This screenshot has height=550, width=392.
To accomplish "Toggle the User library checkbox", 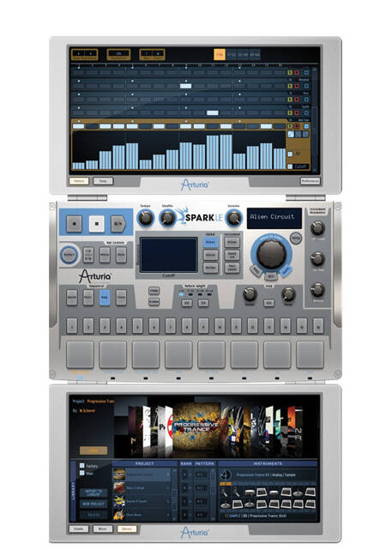I will [81, 473].
